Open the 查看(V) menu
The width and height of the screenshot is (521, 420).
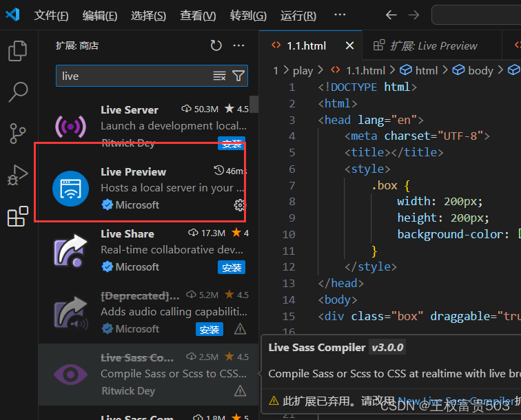(x=198, y=15)
